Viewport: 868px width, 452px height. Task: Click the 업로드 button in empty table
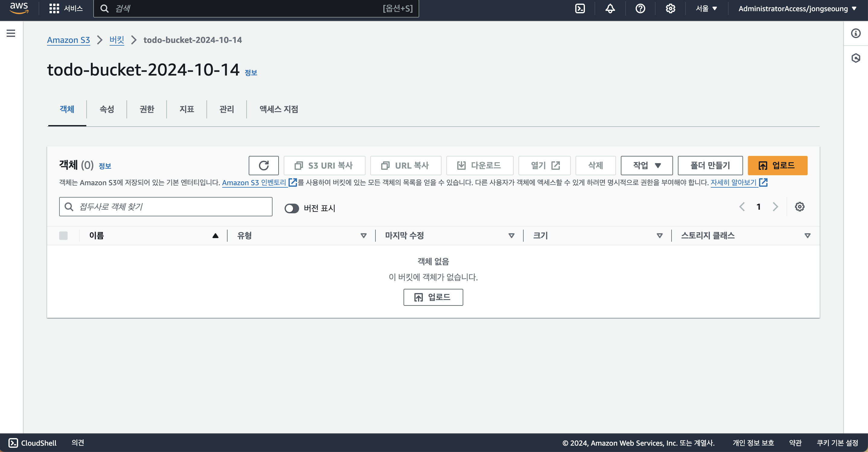(433, 297)
